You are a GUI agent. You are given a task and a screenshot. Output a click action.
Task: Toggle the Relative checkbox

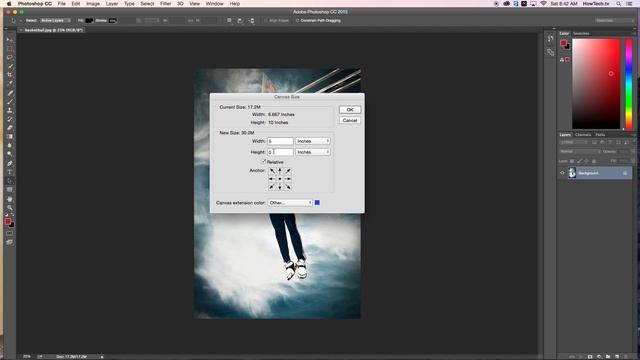tap(264, 162)
